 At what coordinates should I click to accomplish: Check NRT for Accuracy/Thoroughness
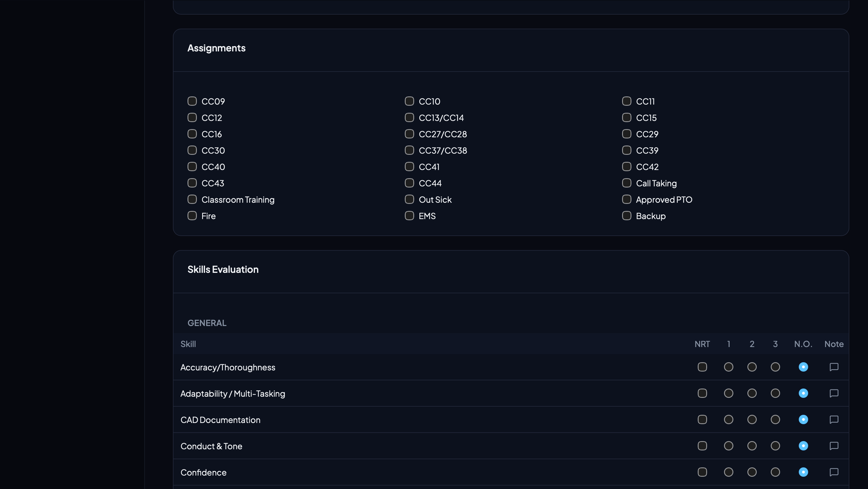702,367
